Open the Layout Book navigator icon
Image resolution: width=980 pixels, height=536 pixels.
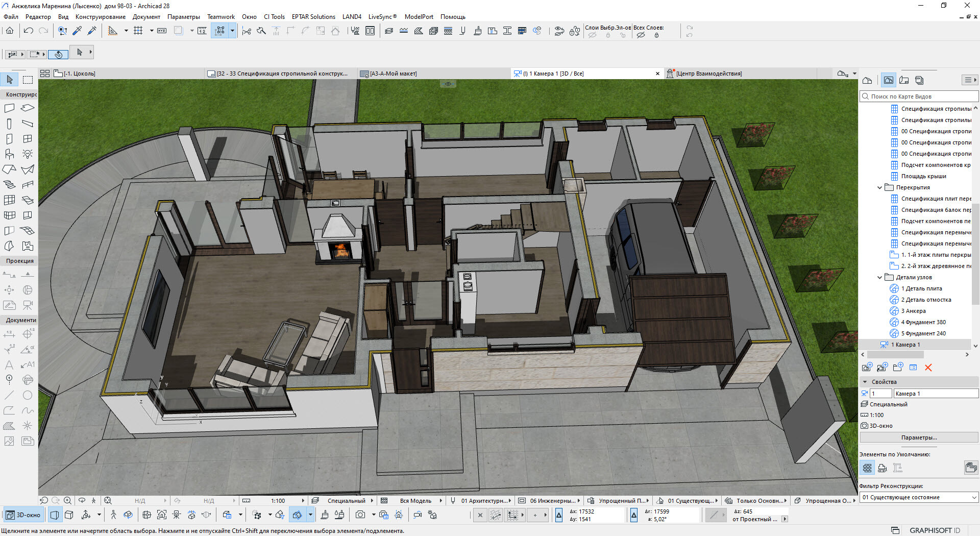pos(904,80)
